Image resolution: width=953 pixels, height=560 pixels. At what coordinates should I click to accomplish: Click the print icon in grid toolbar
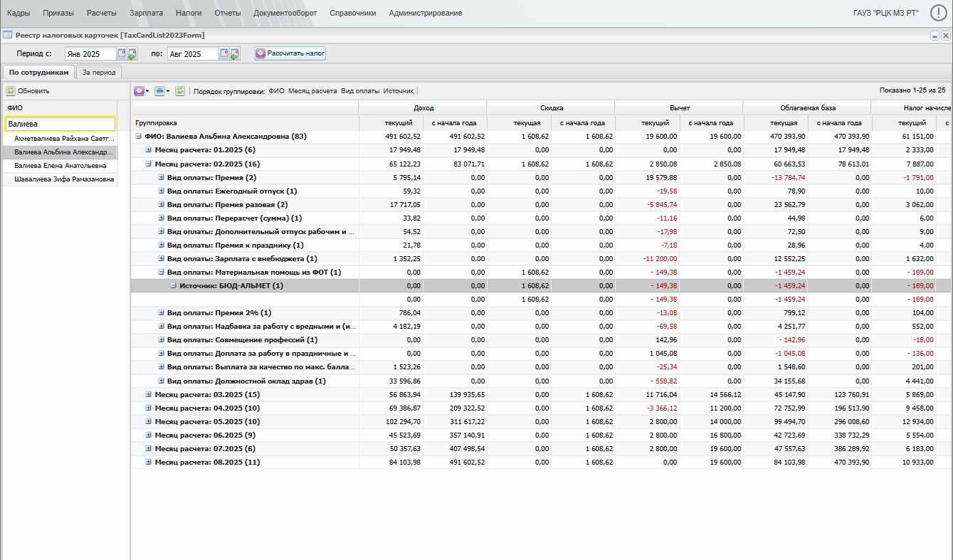[x=159, y=91]
